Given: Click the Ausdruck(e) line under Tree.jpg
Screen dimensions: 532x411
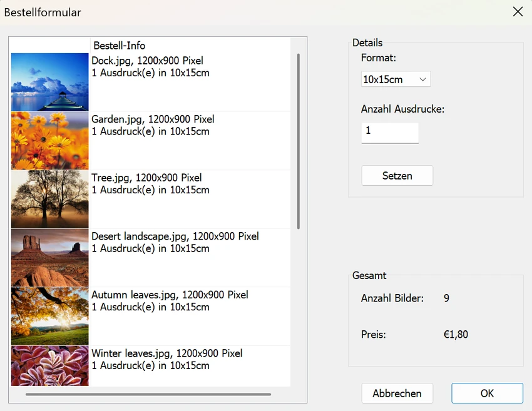Looking at the screenshot, I should (x=151, y=190).
